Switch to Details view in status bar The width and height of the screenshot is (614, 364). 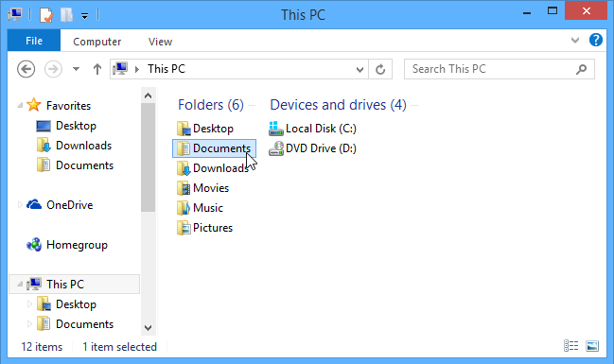570,346
